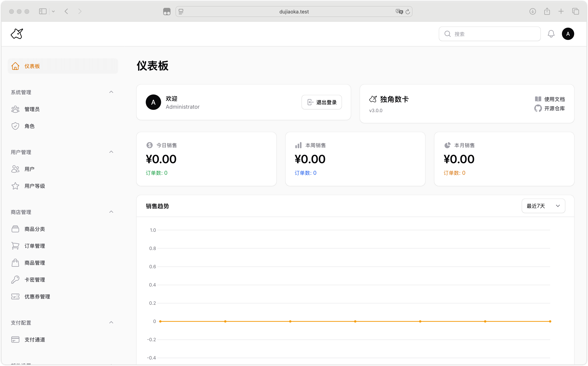The height and width of the screenshot is (366, 588).
Task: Click the 退出登录 logout button
Action: pyautogui.click(x=321, y=102)
